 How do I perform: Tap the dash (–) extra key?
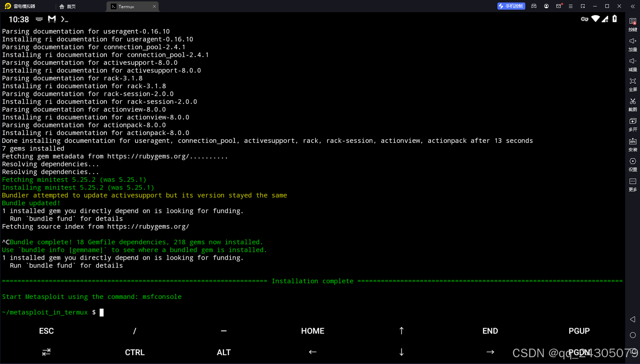224,331
